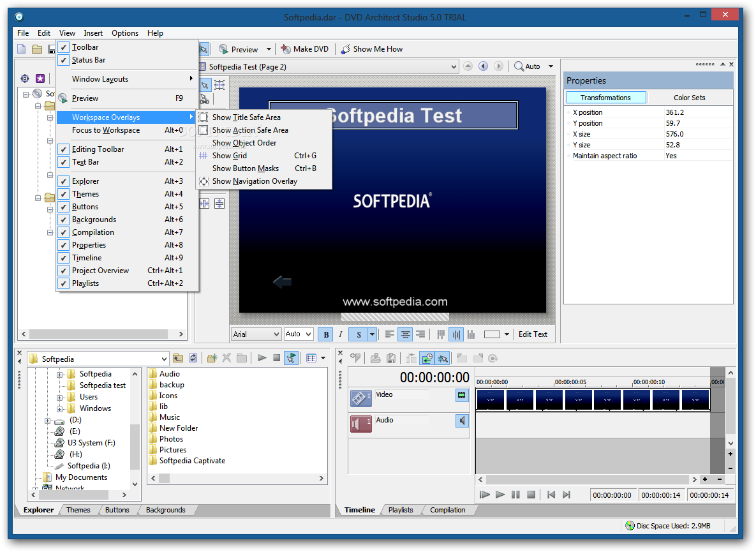Start Preview from the main toolbar
This screenshot has width=756, height=552.
(x=239, y=49)
